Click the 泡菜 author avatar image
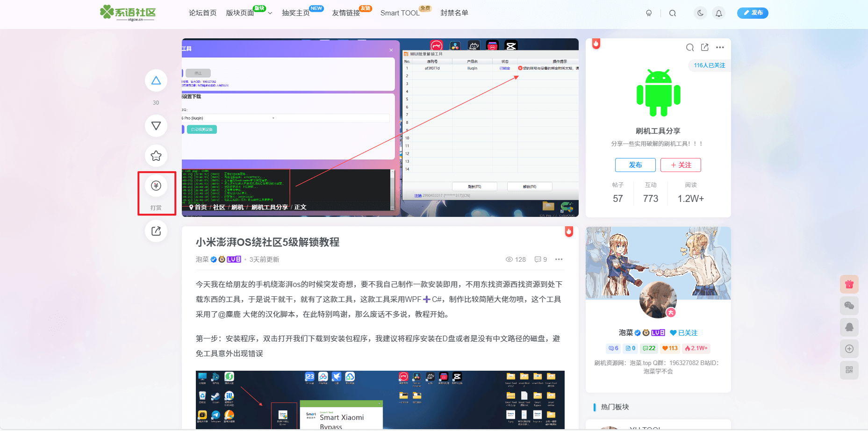This screenshot has height=431, width=868. tap(658, 300)
